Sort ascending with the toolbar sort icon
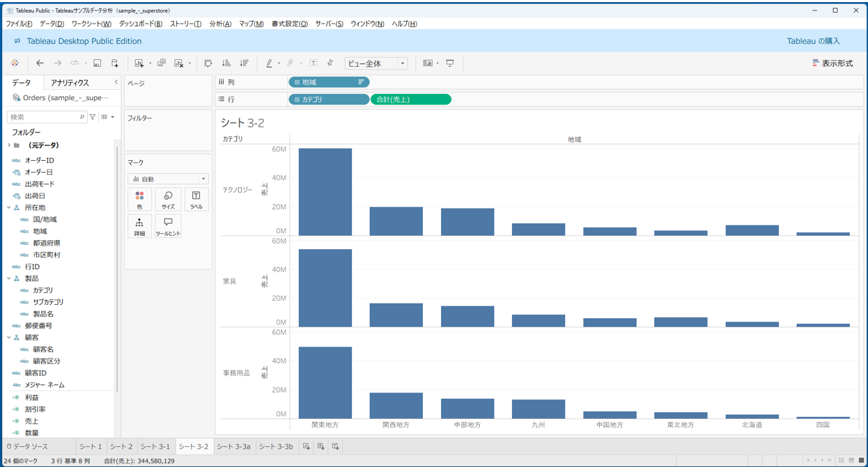Viewport: 868px width, 467px height. tap(226, 63)
